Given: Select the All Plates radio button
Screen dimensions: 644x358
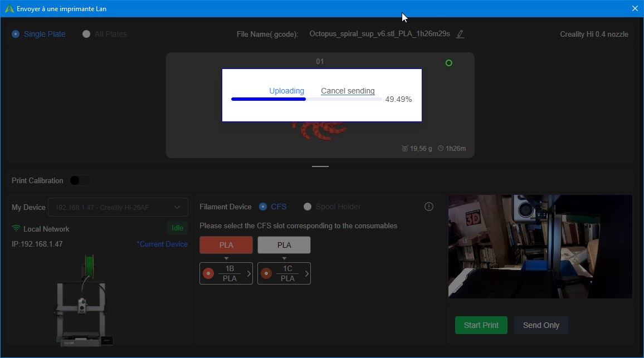Looking at the screenshot, I should pos(86,34).
